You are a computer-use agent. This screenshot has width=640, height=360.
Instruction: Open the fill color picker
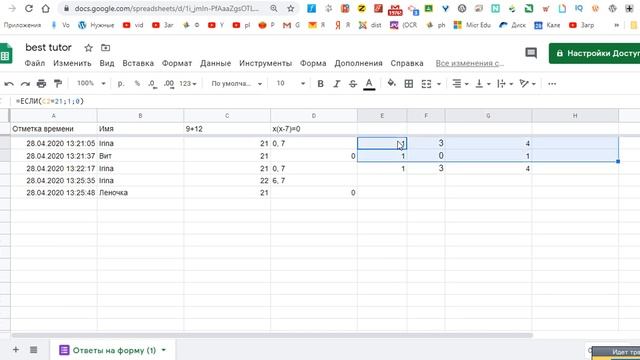[391, 83]
